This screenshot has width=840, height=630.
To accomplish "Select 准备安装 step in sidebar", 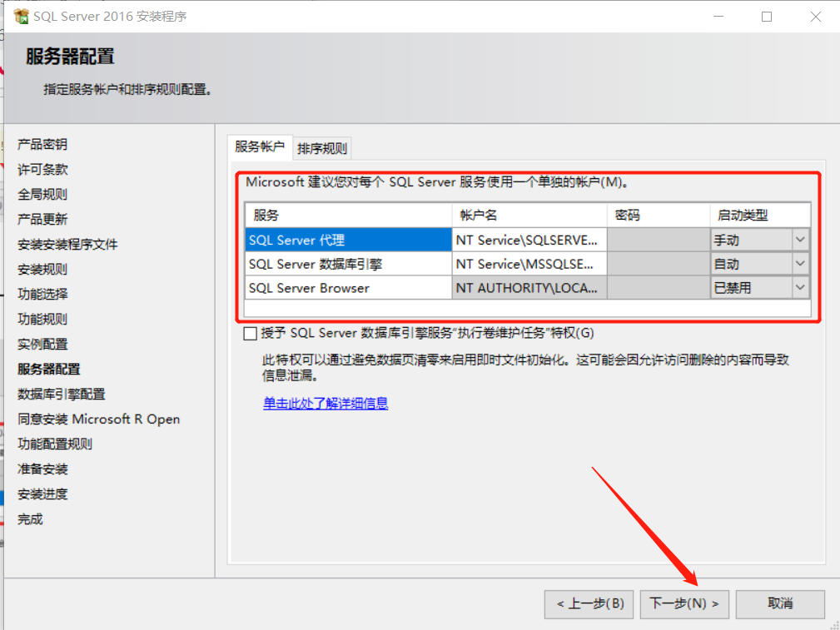I will 42,469.
